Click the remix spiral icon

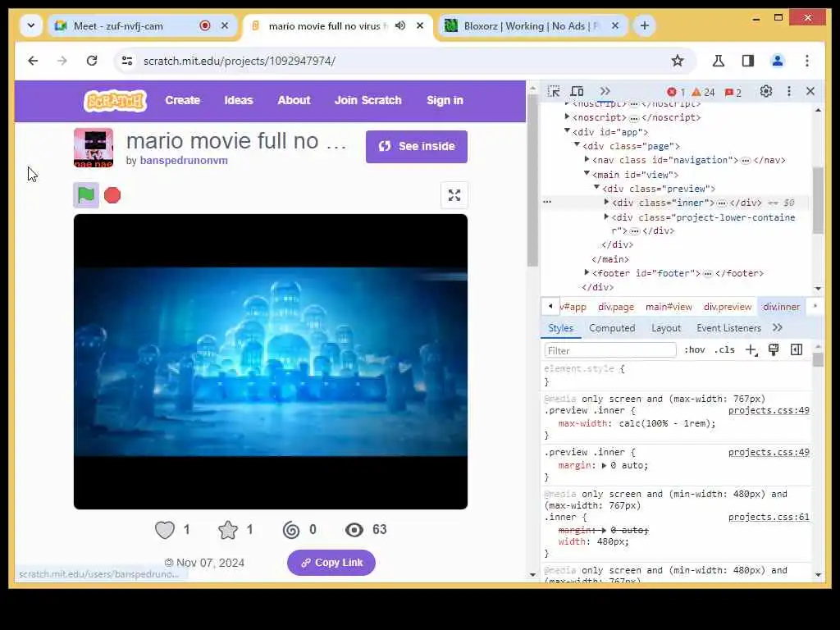point(291,530)
